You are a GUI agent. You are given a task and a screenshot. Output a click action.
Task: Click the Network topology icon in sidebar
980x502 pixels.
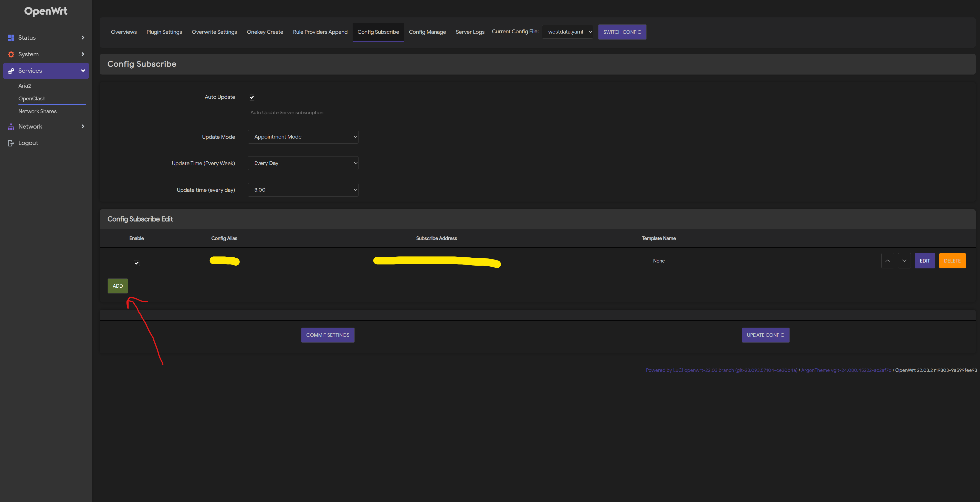click(11, 127)
